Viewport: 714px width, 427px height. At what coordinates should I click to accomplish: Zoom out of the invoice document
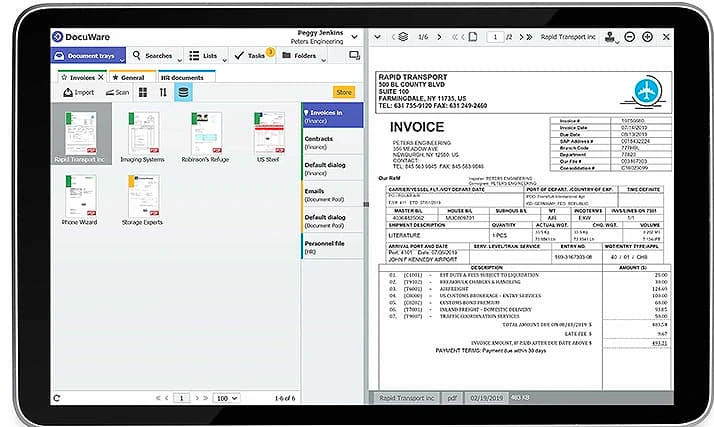pyautogui.click(x=629, y=37)
